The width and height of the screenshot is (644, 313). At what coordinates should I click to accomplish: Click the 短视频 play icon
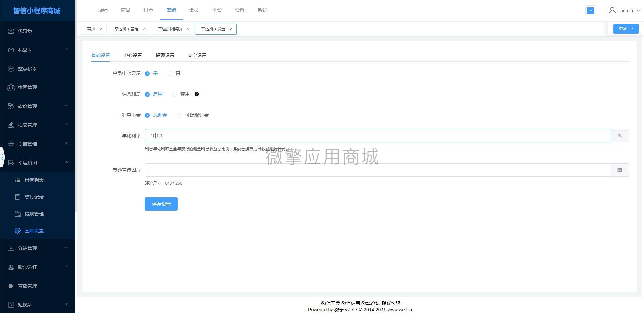coord(11,305)
